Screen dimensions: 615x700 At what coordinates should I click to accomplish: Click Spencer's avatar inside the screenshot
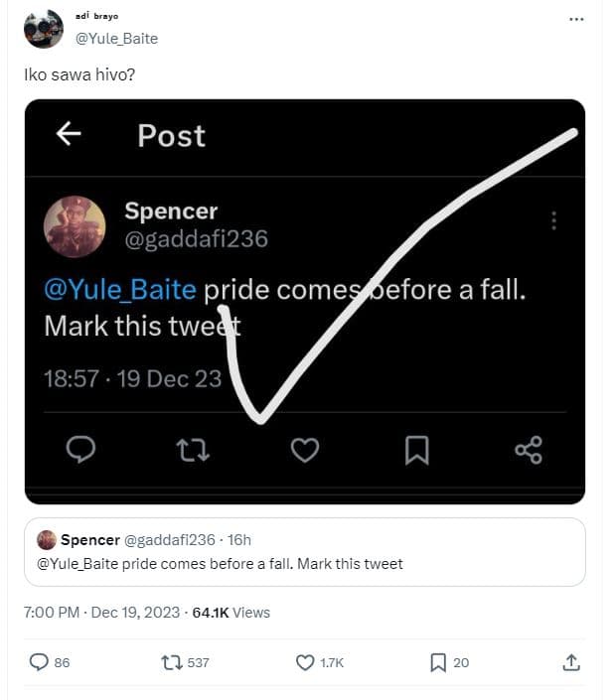[x=75, y=225]
